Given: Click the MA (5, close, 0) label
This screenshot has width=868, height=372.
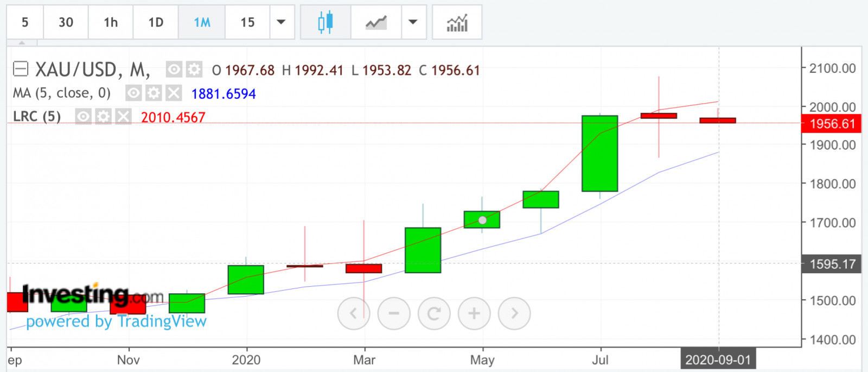Looking at the screenshot, I should [62, 93].
